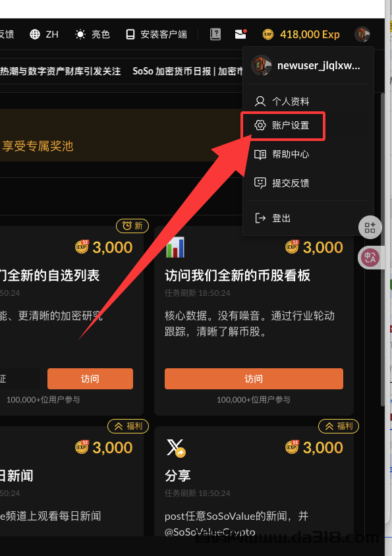Viewport: 392px width, 556px height.
Task: Open the ZH language selector
Action: click(44, 34)
